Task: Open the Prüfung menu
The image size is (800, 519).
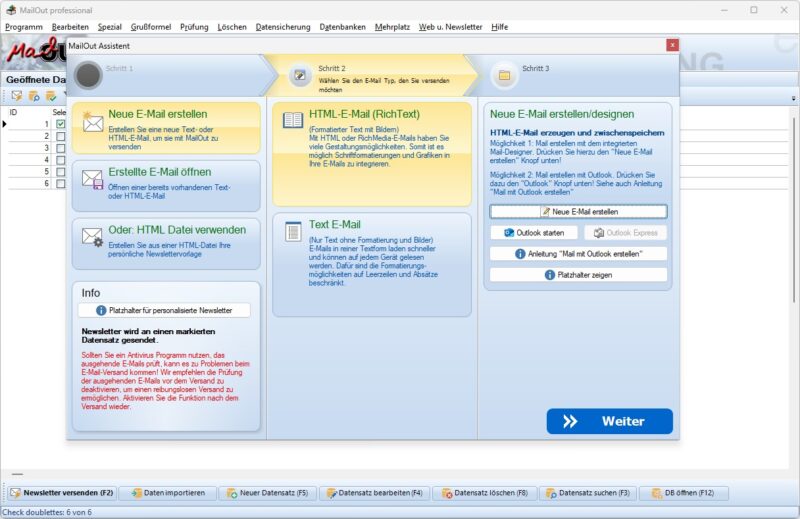Action: (x=194, y=27)
